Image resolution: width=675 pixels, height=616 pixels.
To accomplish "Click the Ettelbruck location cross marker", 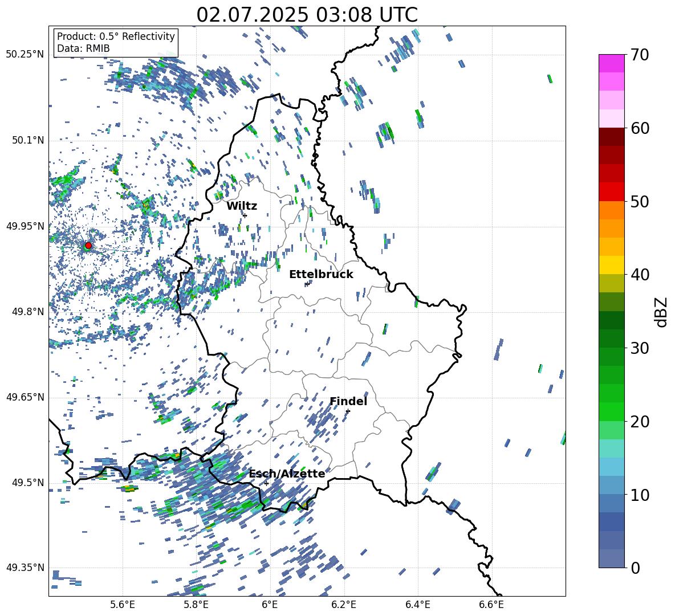I will [x=307, y=284].
